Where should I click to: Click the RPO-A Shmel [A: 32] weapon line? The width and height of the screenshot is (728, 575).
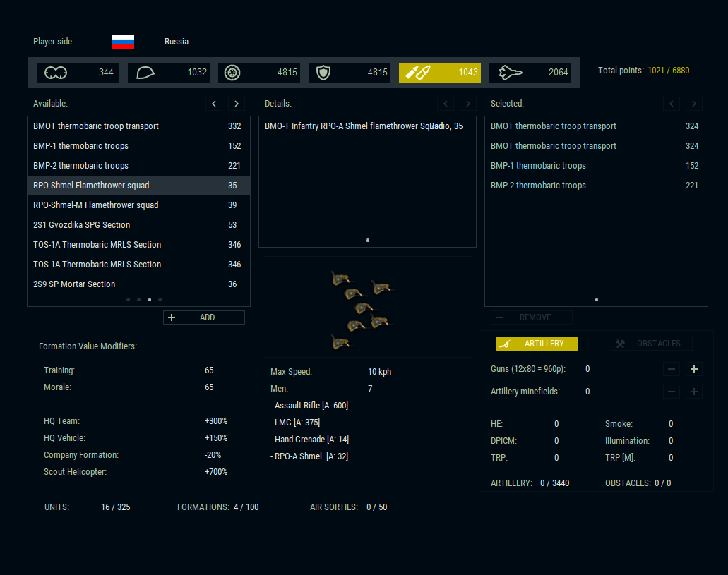(309, 456)
